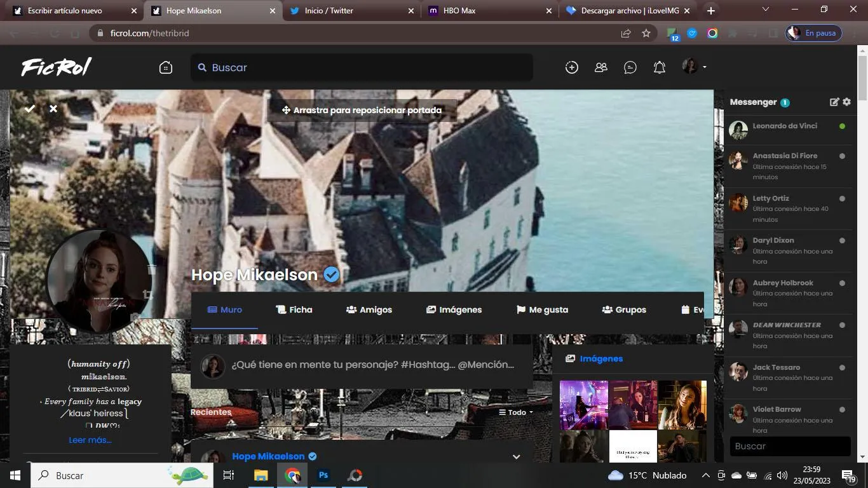Open the Wi-Fi network icon in tray

coord(768,475)
